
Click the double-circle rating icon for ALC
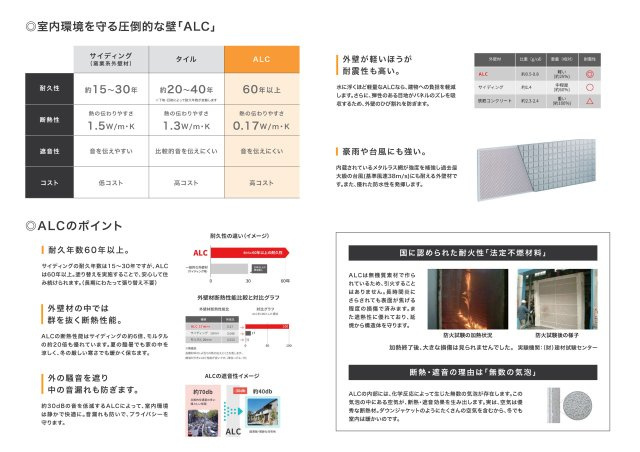(589, 74)
